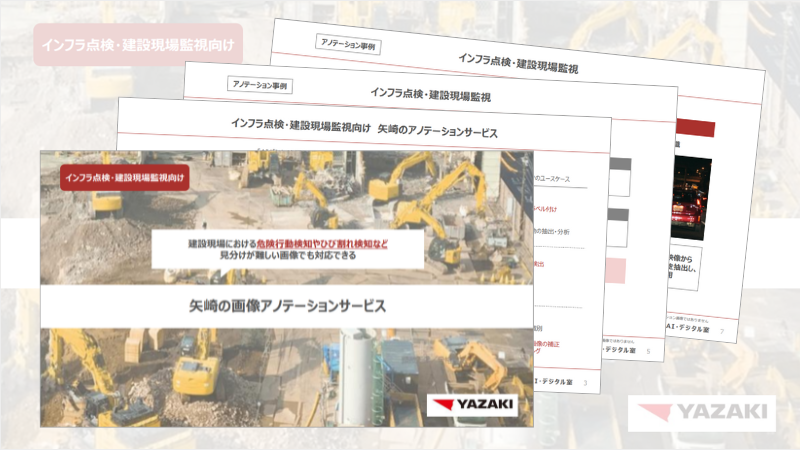This screenshot has height=450, width=800.
Task: Click the アノテーション事例 label on the rearmost slide
Action: tap(348, 45)
